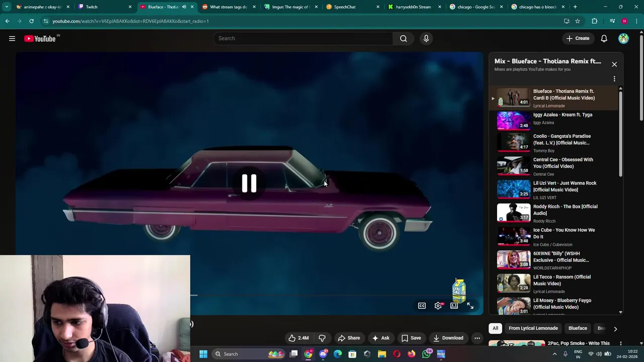Search with your voice microphone
Screen dimensions: 644x362
pyautogui.click(x=426, y=38)
